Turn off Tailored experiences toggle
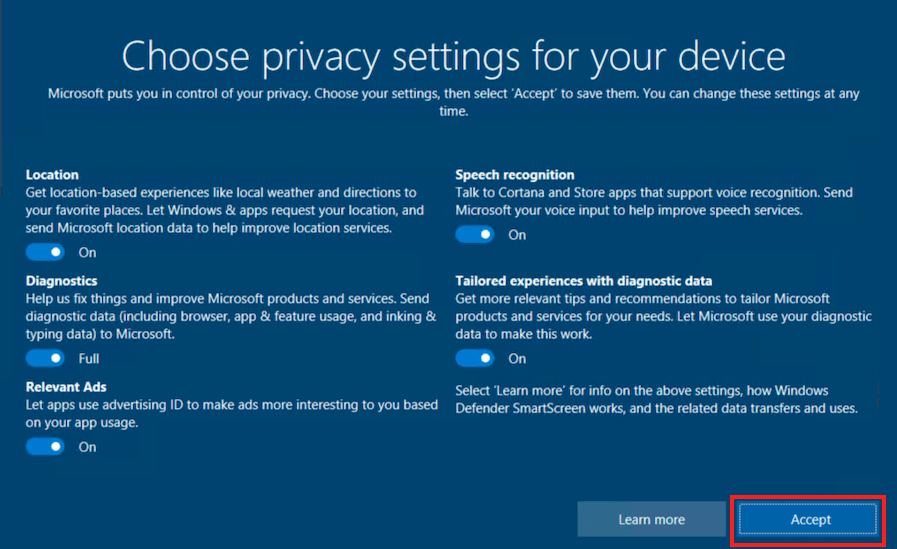This screenshot has width=897, height=549. click(x=475, y=359)
